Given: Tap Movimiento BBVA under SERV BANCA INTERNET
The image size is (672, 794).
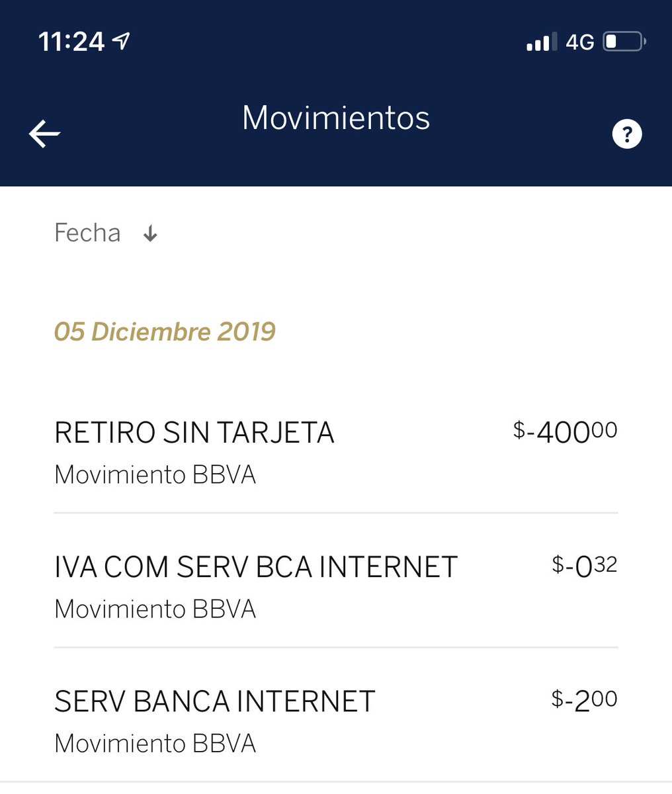Looking at the screenshot, I should pos(155,744).
